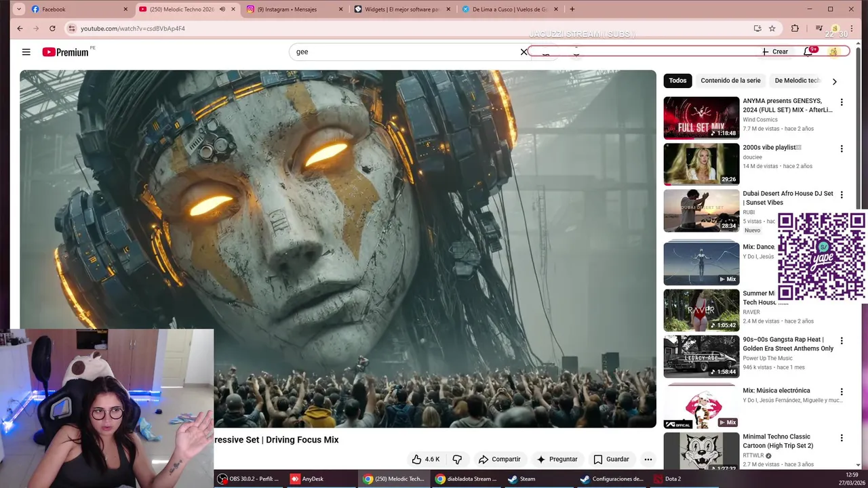This screenshot has height=488, width=868.
Task: Open the Power Up The Music channel
Action: click(x=768, y=359)
